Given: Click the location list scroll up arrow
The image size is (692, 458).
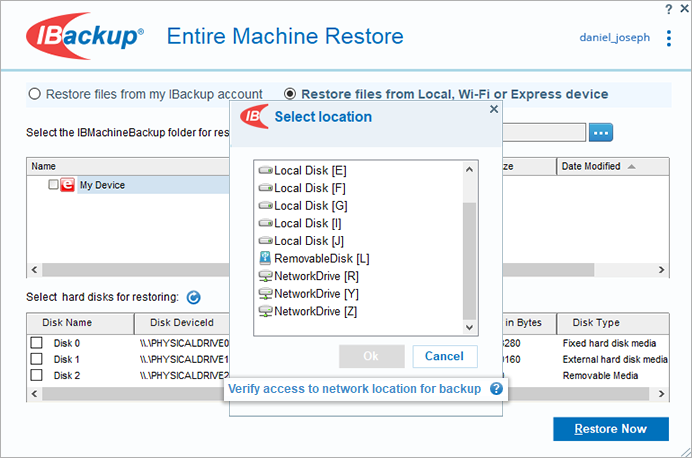Looking at the screenshot, I should point(470,169).
